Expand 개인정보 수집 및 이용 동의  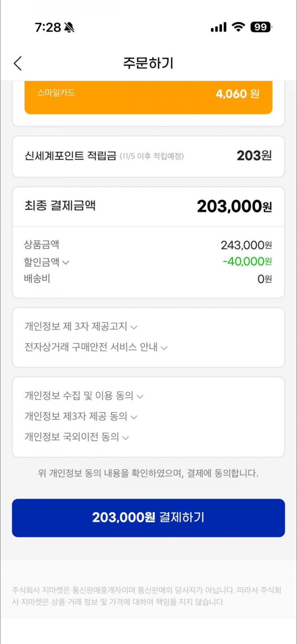[x=84, y=396]
